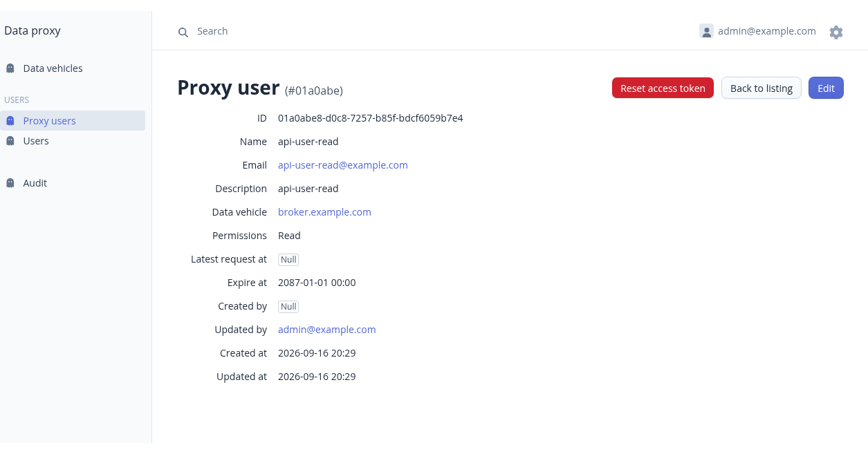Click the Created at value 2026-09-16 20:29
This screenshot has height=454, width=868.
pyautogui.click(x=317, y=353)
